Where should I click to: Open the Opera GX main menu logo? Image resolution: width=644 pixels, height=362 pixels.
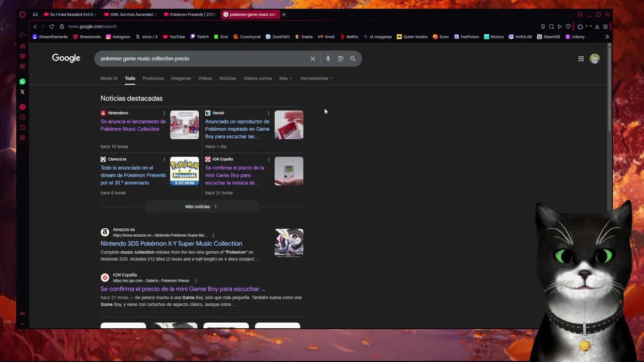click(x=22, y=15)
